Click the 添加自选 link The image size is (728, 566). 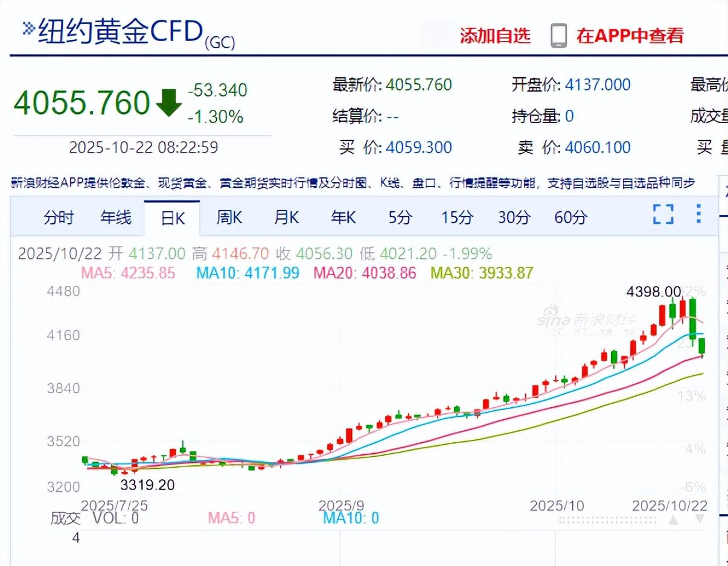click(495, 36)
